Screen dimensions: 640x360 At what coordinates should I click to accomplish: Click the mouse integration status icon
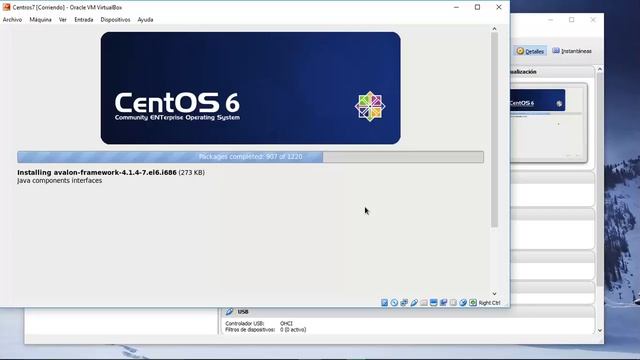pos(463,302)
